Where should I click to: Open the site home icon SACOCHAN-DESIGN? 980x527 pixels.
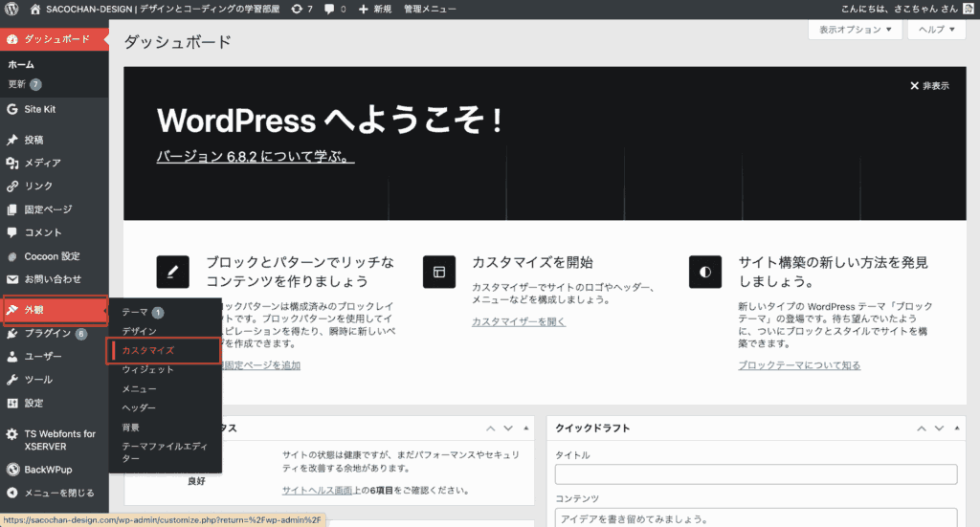point(35,10)
